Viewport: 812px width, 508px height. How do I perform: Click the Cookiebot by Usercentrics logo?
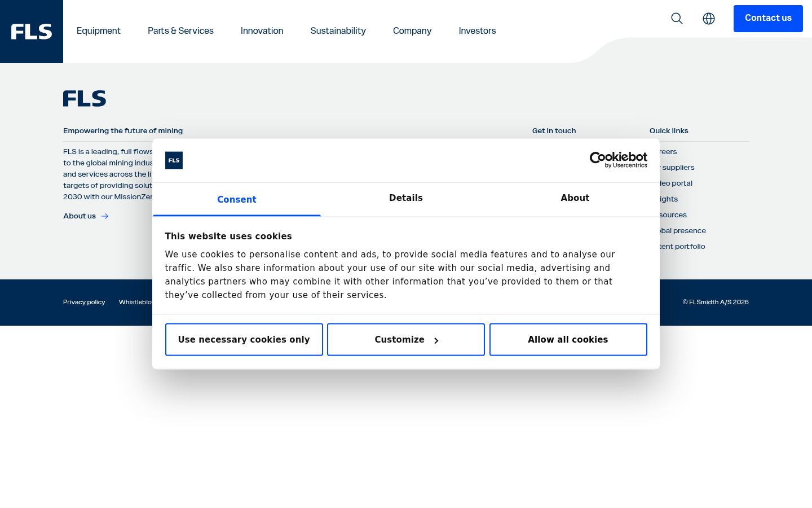618,160
